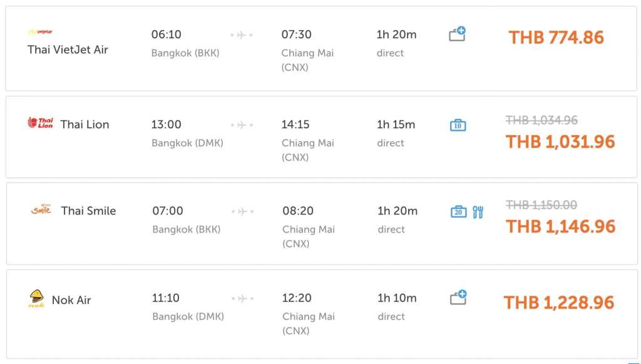The width and height of the screenshot is (641, 364).
Task: Click add-baggage icon on Thai VietJet flight
Action: pos(458,34)
